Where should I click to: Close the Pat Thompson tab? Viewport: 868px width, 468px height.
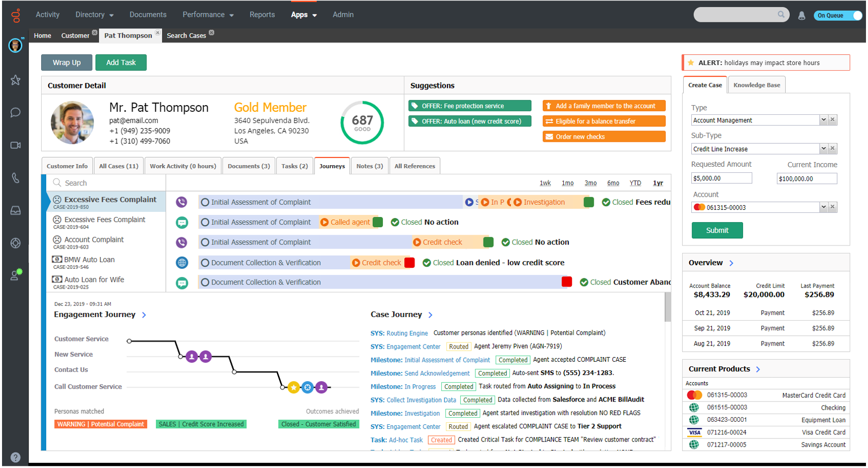tap(157, 33)
